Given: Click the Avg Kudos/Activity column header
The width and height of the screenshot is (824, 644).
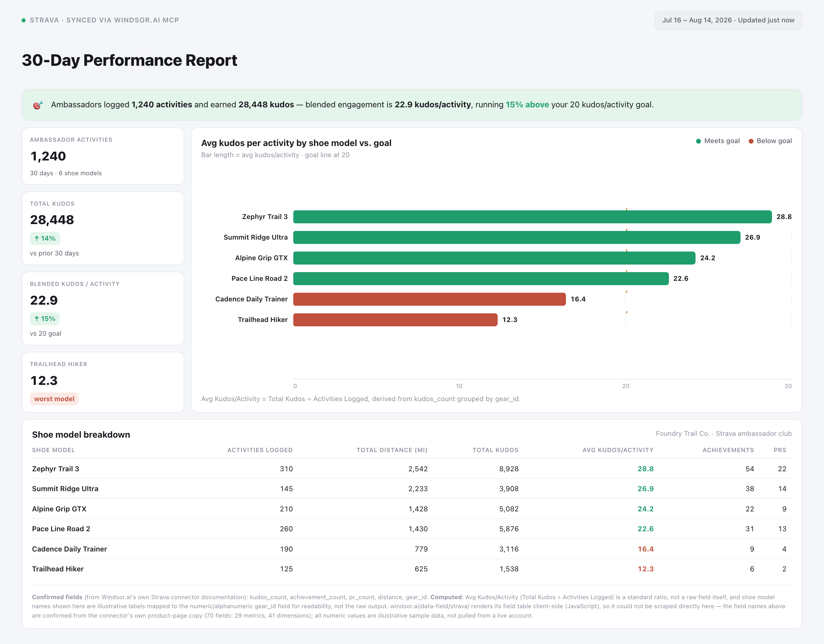Looking at the screenshot, I should (618, 450).
